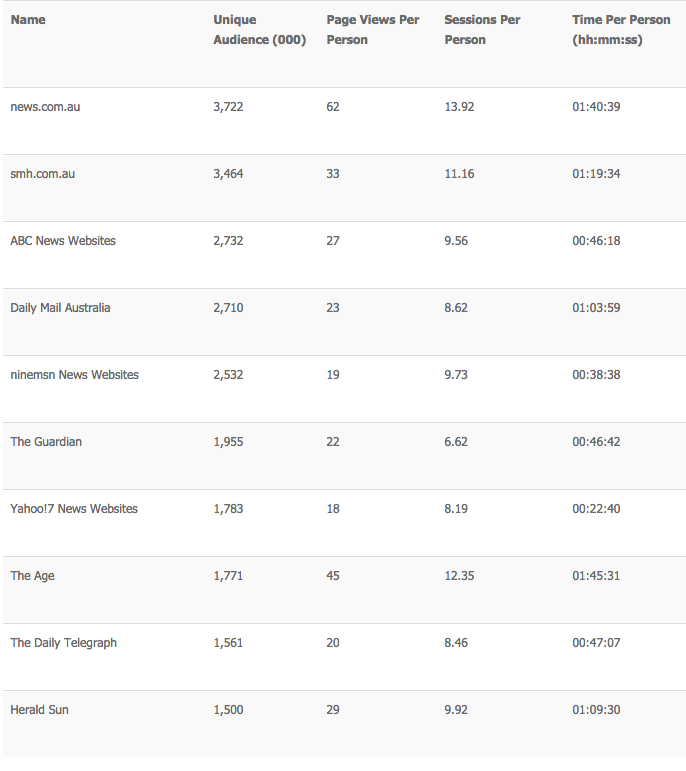
Task: Click the news.com.au row name
Action: click(x=45, y=107)
